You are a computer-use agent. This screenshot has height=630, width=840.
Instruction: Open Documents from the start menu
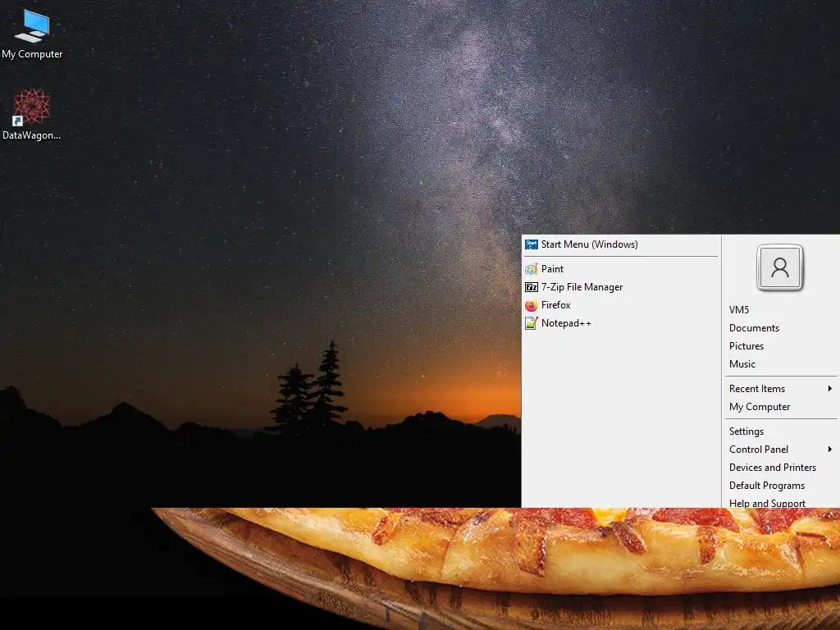[x=782, y=328]
